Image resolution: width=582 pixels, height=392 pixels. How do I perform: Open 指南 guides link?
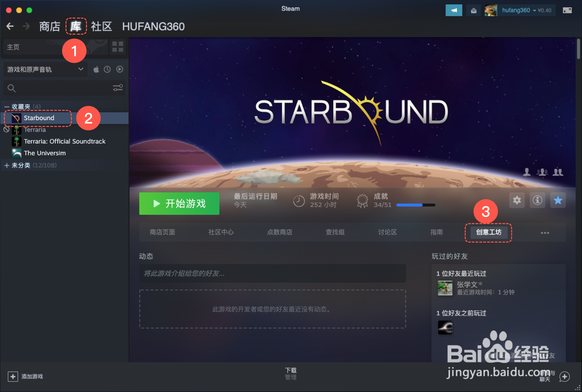pyautogui.click(x=436, y=232)
